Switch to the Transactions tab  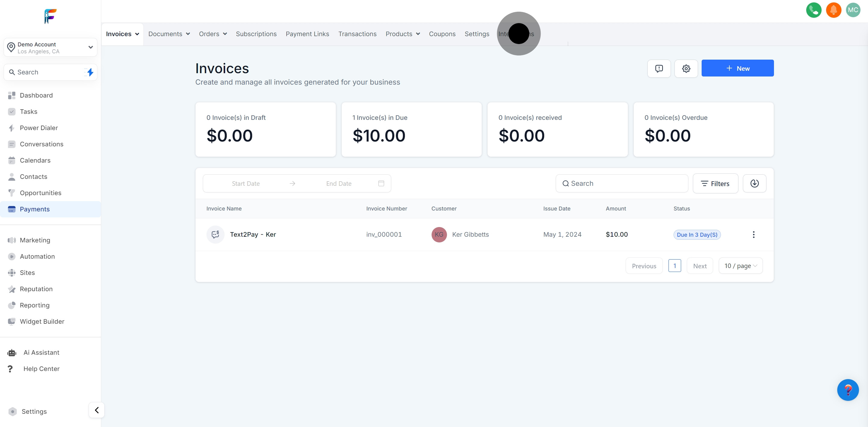coord(357,34)
